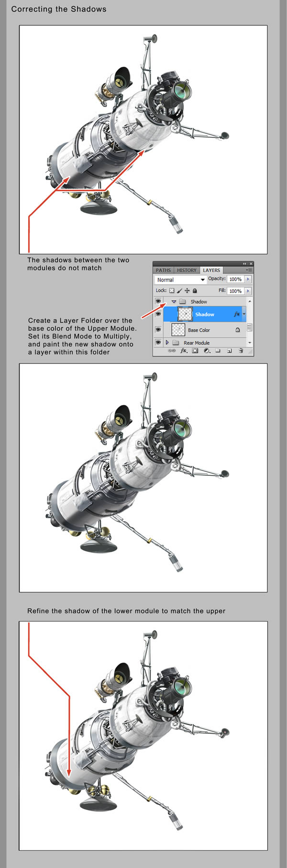Expand the Rear Module folder triangle
Viewport: 287px width, 868px height.
tap(167, 343)
